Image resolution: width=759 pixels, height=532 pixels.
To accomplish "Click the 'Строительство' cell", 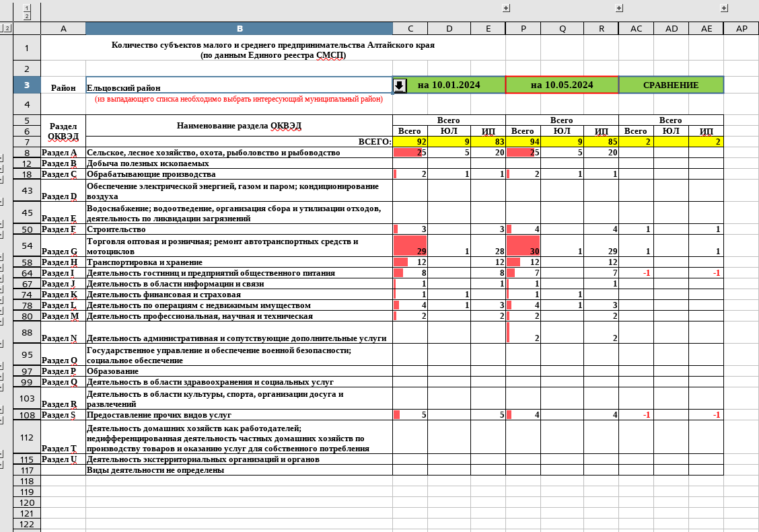I will tap(239, 229).
